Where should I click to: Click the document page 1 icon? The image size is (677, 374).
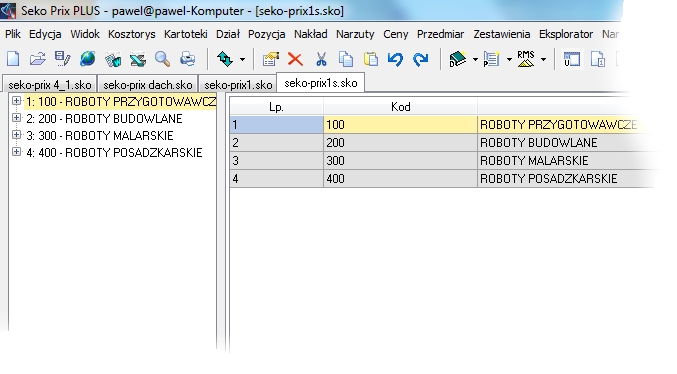(598, 59)
